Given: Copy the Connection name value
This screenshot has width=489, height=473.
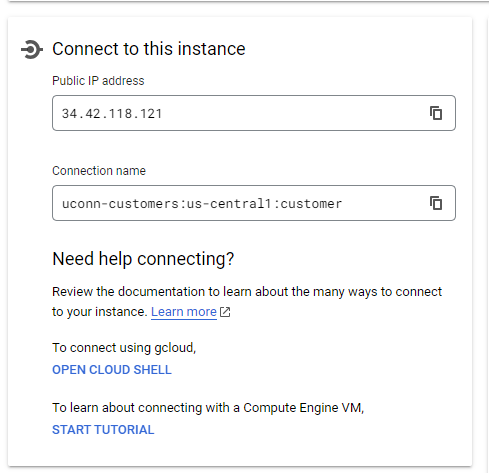Looking at the screenshot, I should tap(436, 203).
